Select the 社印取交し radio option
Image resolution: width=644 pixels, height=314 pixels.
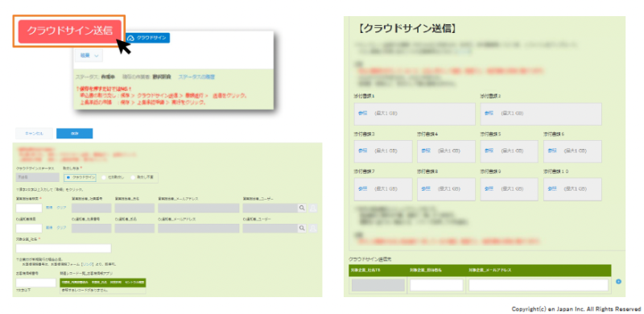click(x=113, y=177)
